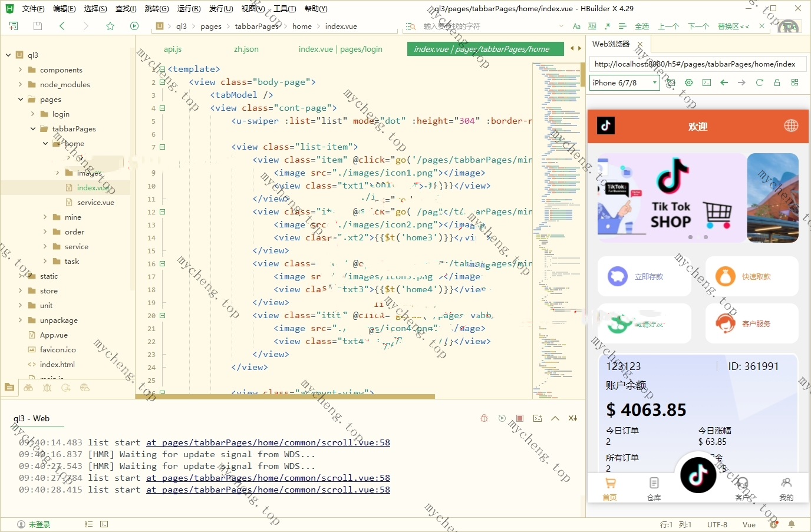
Task: Open the browser preview settings gear
Action: point(688,82)
